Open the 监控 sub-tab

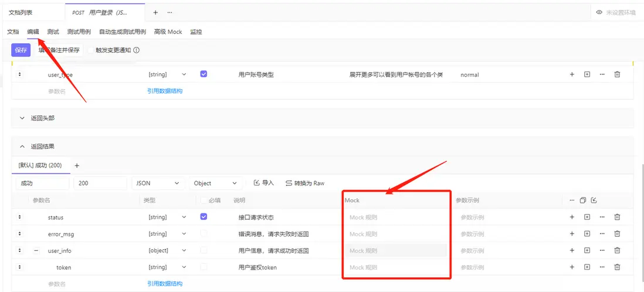pyautogui.click(x=196, y=32)
